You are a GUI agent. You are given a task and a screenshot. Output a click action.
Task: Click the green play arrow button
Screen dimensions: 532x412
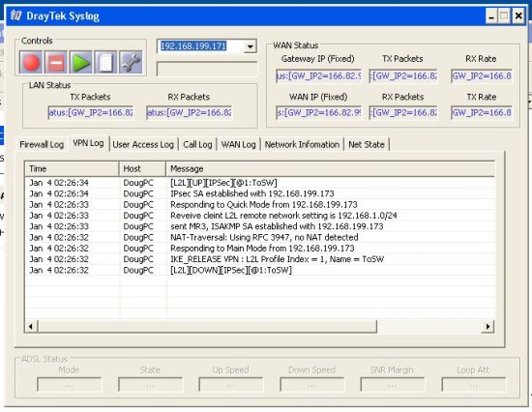(80, 63)
